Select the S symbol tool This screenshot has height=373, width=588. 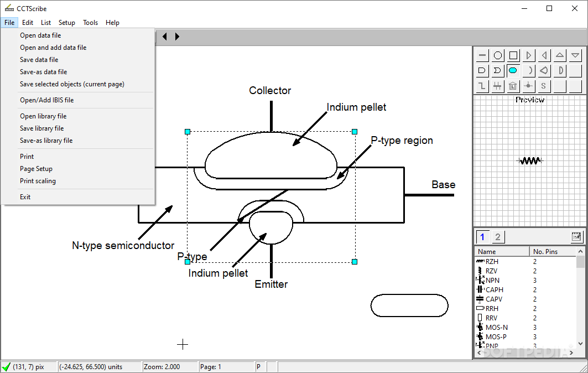point(544,86)
